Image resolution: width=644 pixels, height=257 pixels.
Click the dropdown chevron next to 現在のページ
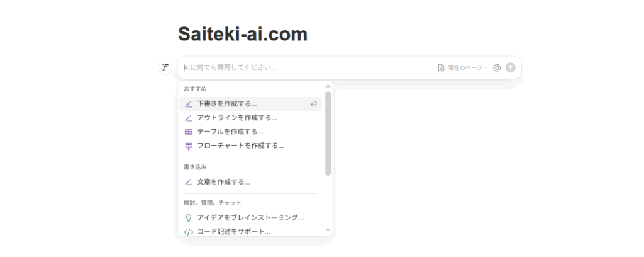(486, 67)
